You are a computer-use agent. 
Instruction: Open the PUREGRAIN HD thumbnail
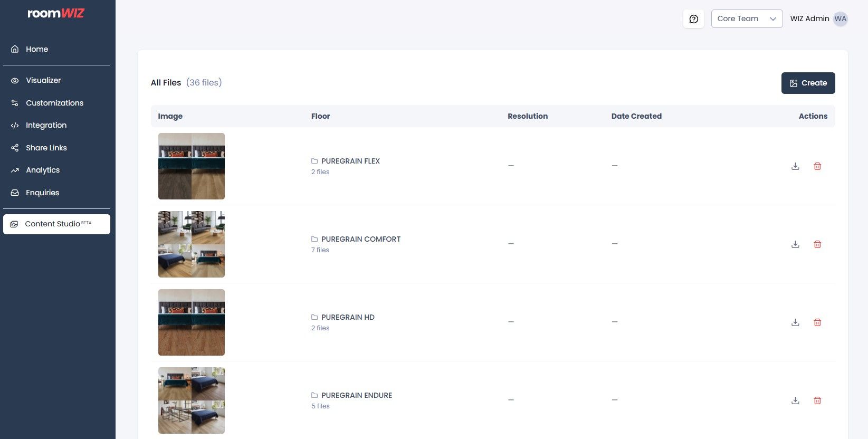click(x=192, y=322)
